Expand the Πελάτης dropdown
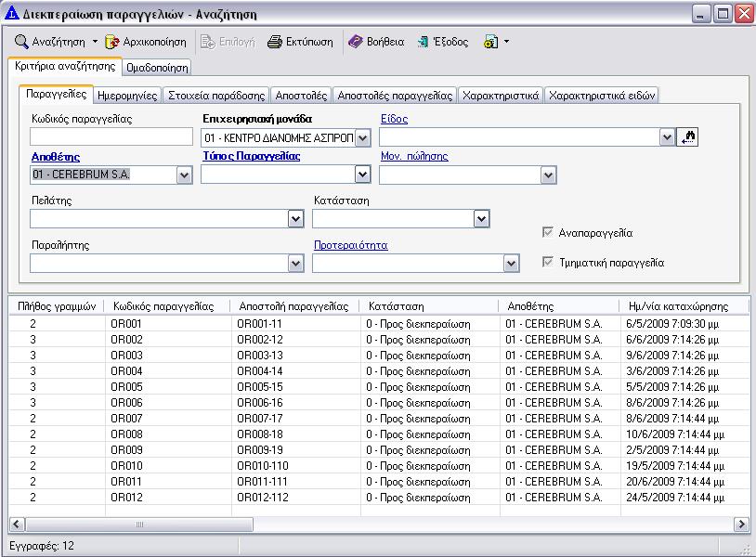 [x=296, y=219]
